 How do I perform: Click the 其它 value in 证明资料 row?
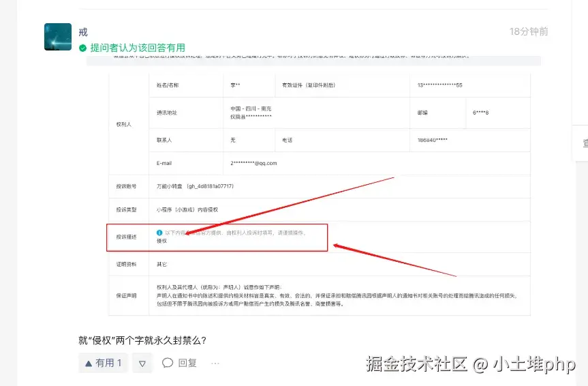coord(161,265)
